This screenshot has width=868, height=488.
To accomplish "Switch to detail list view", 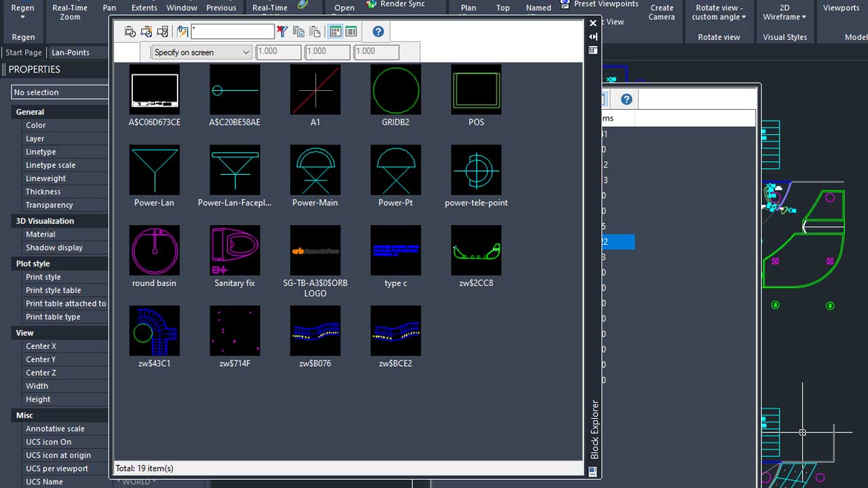I will tap(351, 32).
